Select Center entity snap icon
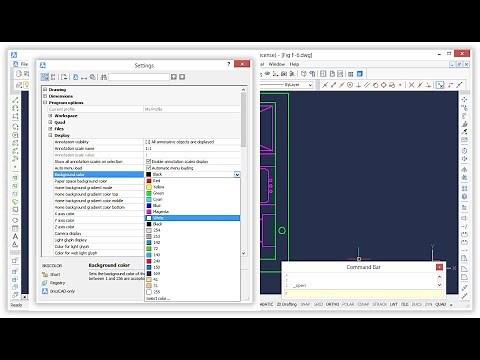This screenshot has height=360, width=480. [350, 85]
